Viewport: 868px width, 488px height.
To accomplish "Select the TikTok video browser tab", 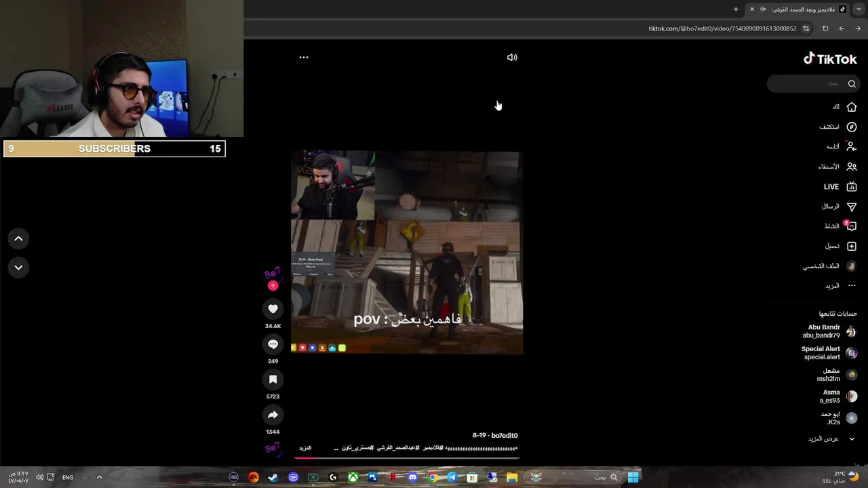I will pos(799,9).
